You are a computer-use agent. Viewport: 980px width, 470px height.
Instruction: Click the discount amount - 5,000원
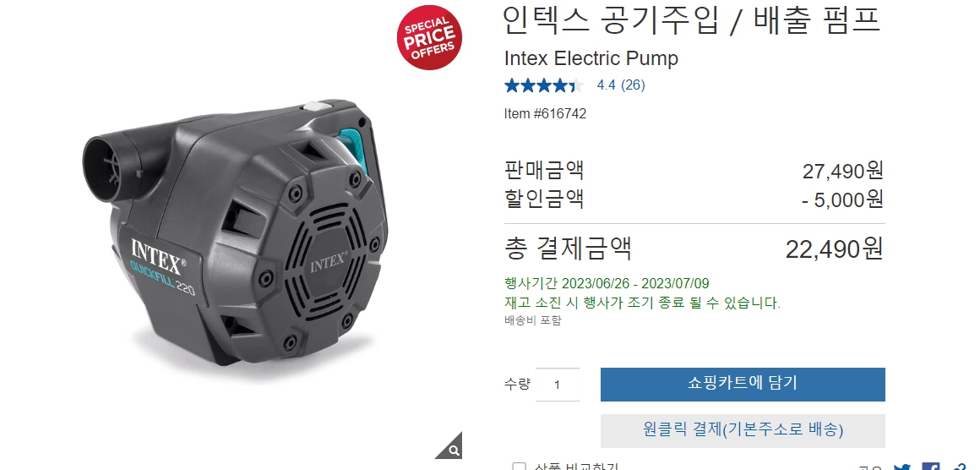click(843, 199)
